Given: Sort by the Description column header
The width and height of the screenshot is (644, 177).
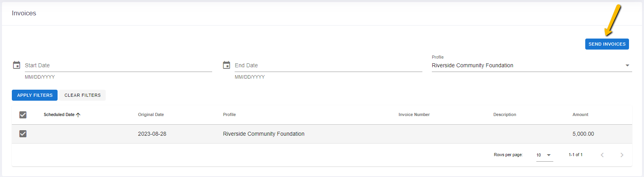Looking at the screenshot, I should pos(504,114).
